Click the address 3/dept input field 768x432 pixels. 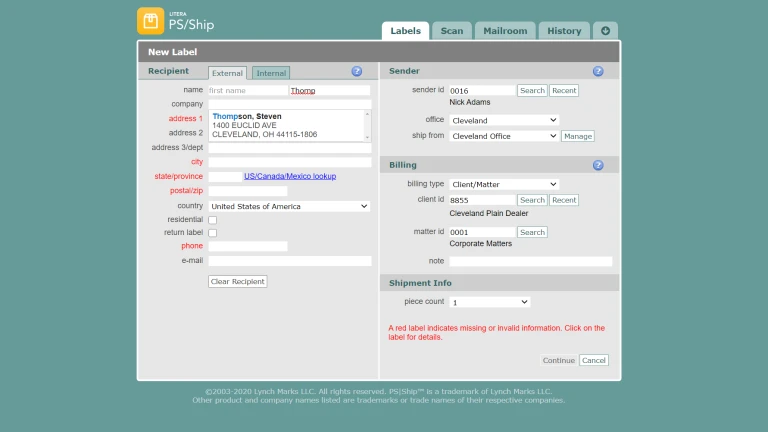click(289, 148)
